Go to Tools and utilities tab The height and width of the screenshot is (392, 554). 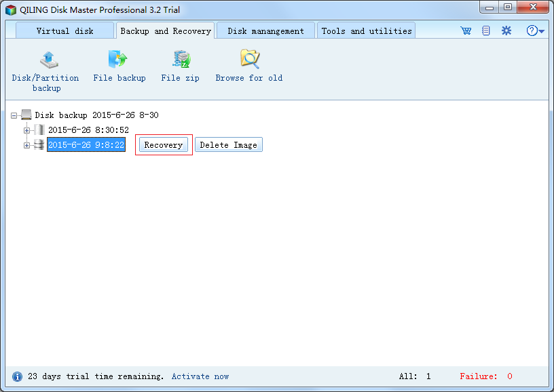367,31
